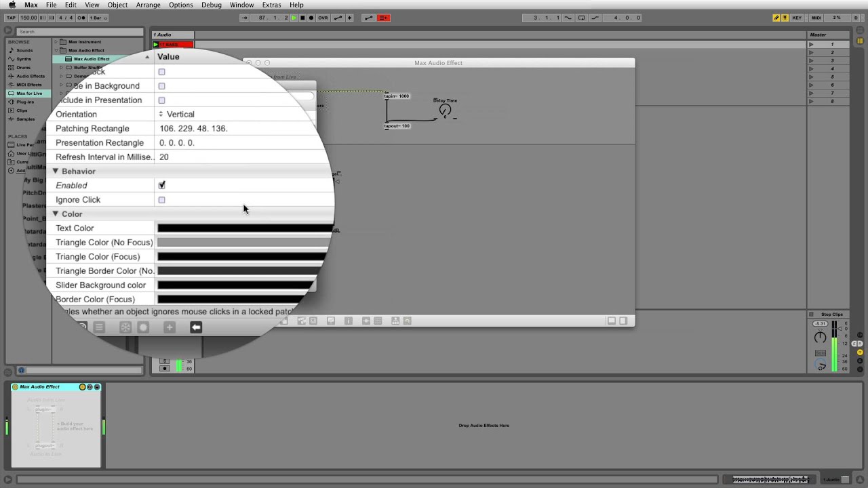
Task: Toggle the yellow Draw Mode pencil
Action: (x=776, y=18)
